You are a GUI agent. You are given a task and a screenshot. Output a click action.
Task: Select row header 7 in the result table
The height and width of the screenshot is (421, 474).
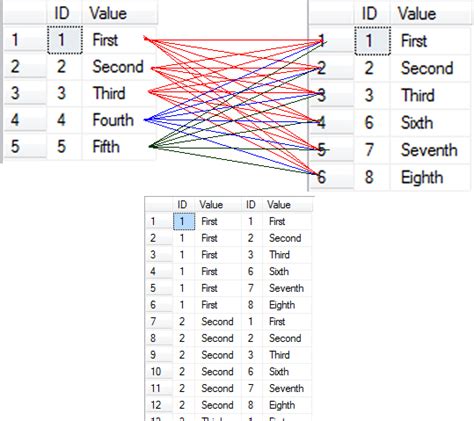tap(159, 321)
